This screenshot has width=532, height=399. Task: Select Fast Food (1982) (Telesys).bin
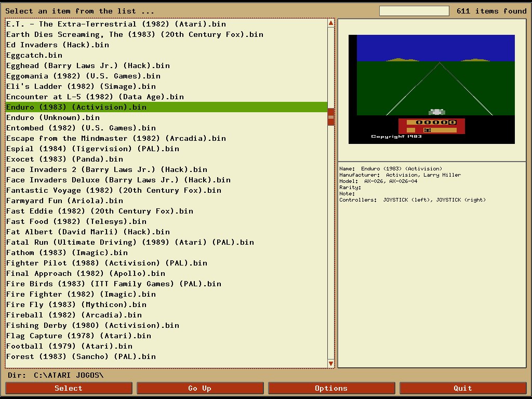pyautogui.click(x=76, y=221)
